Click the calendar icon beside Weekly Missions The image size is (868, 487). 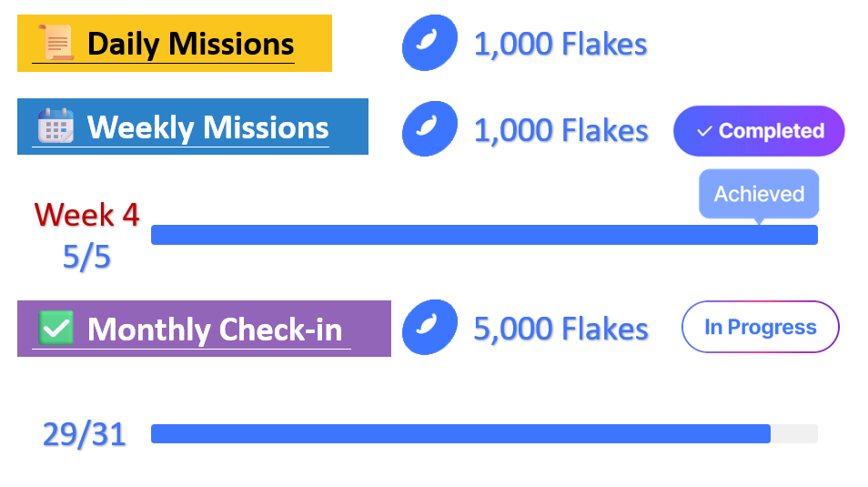point(55,126)
